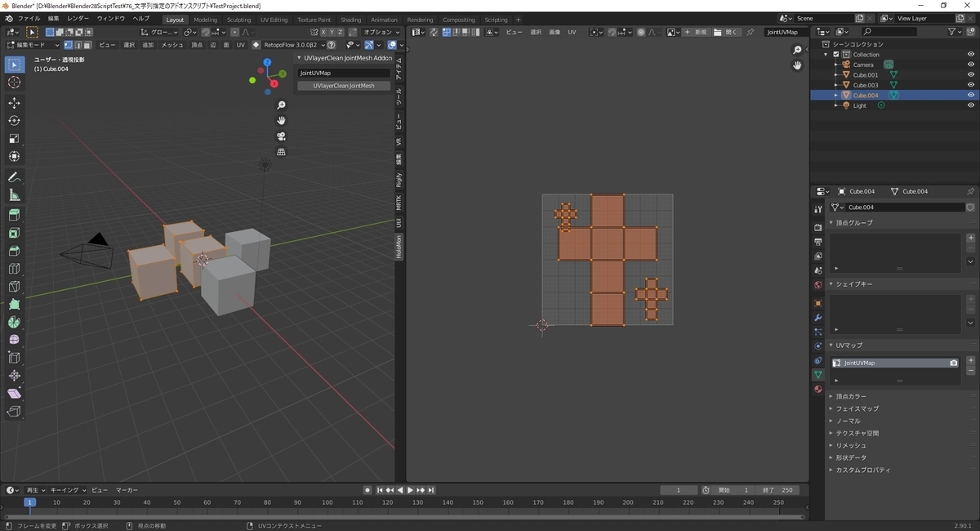
Task: Select the Move tool in the 3D viewport toolbar
Action: pos(14,103)
